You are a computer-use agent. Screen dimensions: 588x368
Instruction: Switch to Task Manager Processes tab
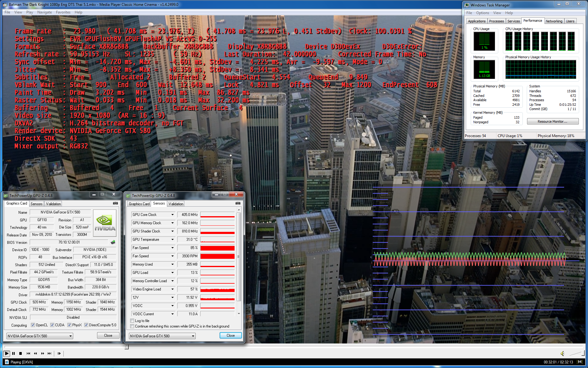pyautogui.click(x=496, y=21)
